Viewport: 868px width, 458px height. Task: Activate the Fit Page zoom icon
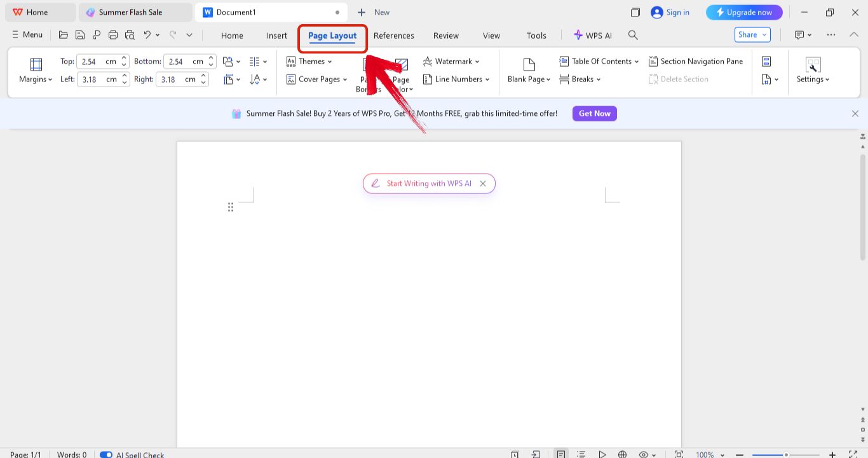pos(679,454)
